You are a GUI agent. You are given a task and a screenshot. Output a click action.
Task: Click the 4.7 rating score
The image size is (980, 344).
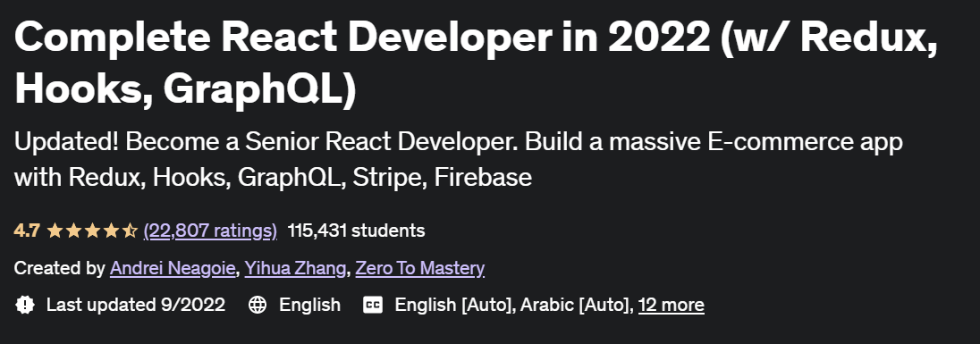pyautogui.click(x=27, y=231)
